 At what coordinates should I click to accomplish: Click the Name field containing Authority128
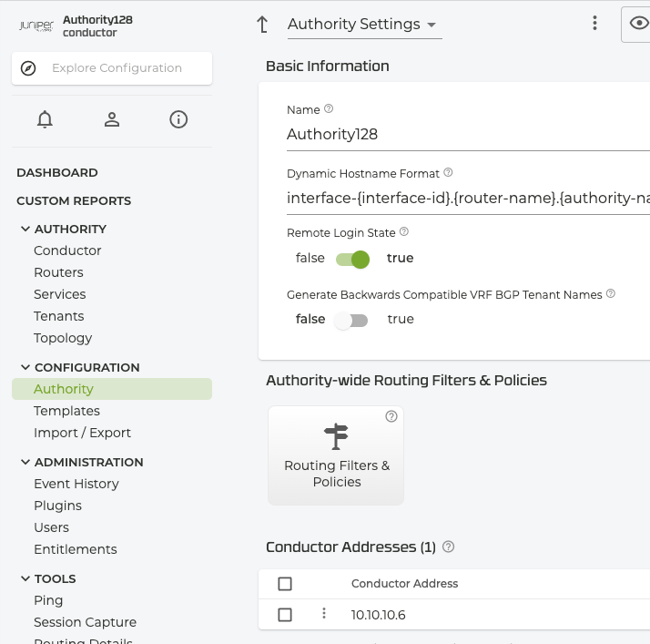click(x=466, y=135)
